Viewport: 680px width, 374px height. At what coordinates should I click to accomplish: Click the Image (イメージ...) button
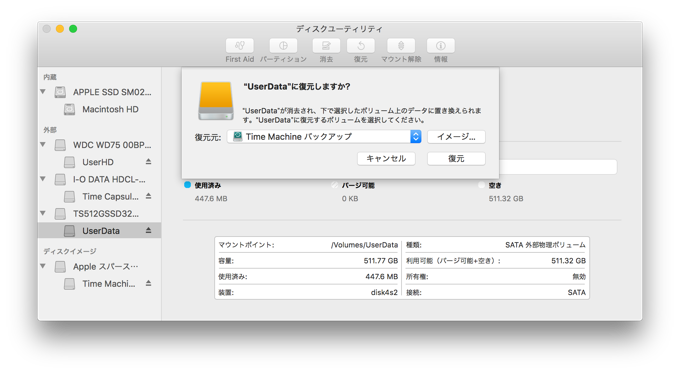click(456, 137)
